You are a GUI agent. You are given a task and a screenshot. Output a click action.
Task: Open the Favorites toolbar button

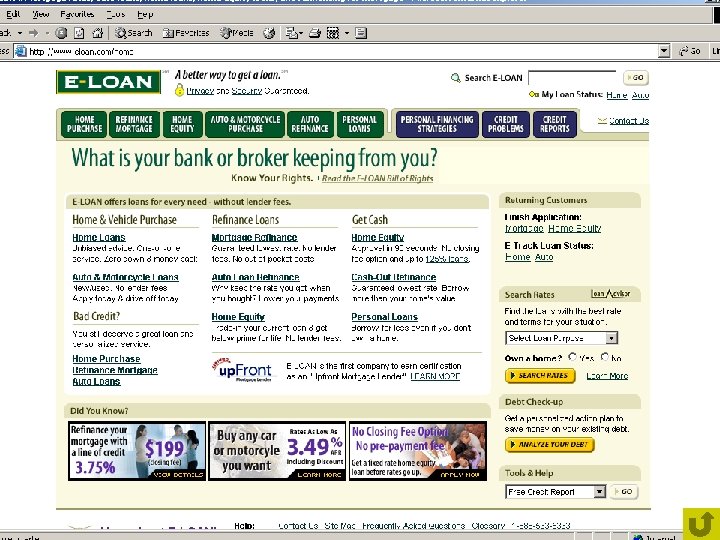click(x=186, y=33)
